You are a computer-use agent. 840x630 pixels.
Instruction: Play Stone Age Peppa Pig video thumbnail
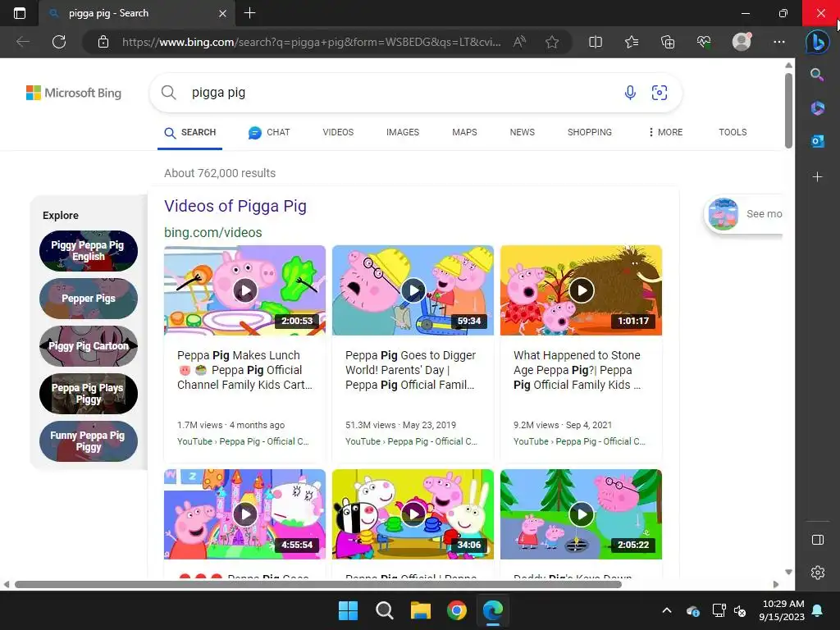(x=582, y=290)
